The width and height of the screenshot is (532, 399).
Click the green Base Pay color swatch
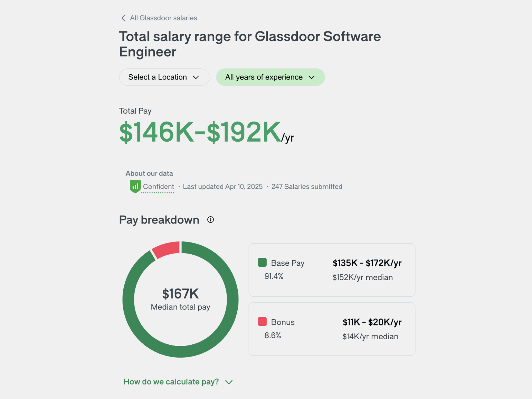point(262,263)
